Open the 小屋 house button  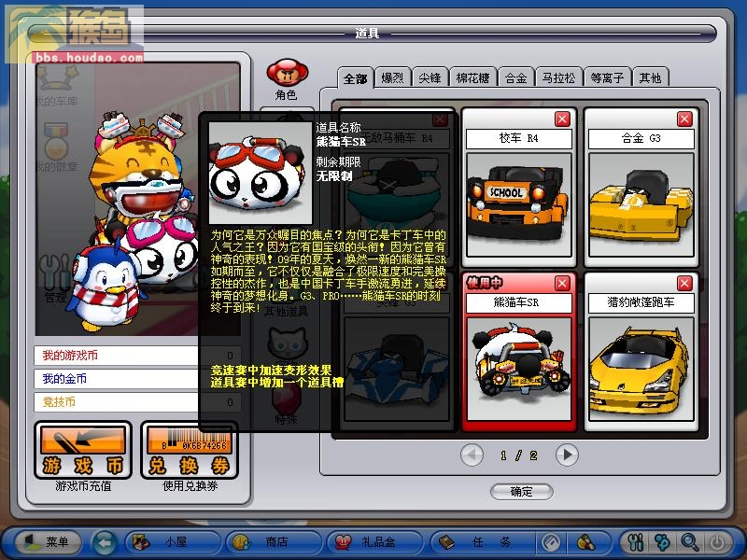pos(173,542)
